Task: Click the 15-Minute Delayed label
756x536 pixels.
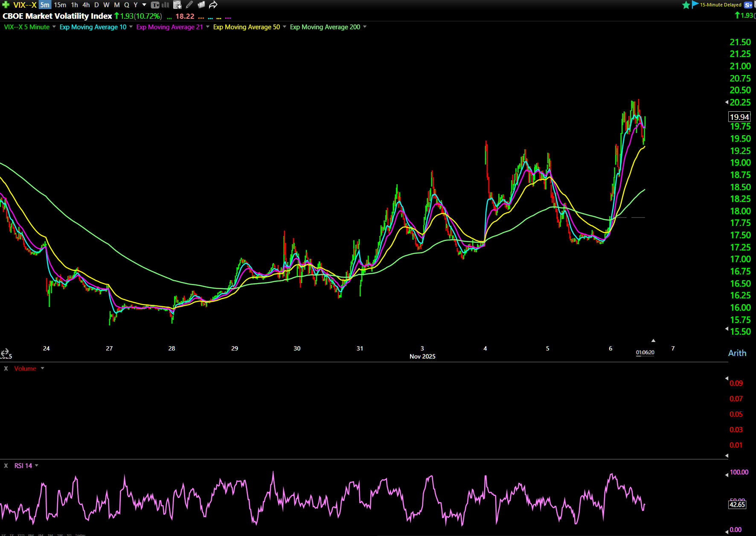Action: pyautogui.click(x=721, y=5)
